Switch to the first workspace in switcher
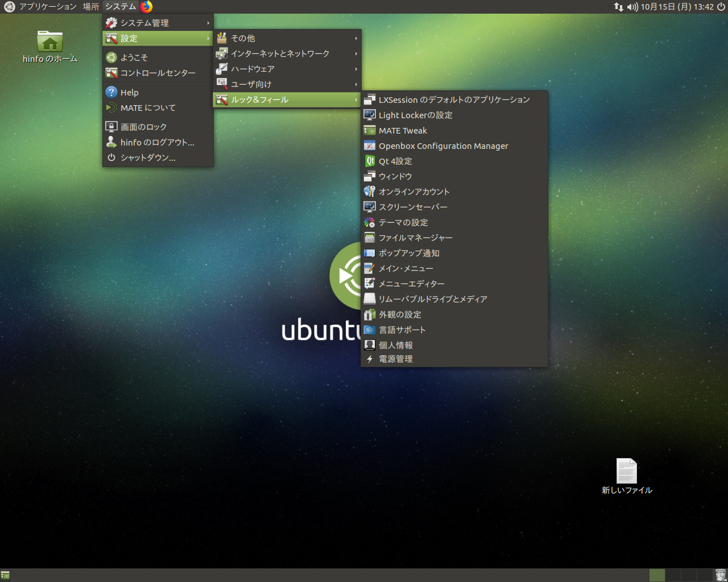This screenshot has height=582, width=728. (657, 575)
